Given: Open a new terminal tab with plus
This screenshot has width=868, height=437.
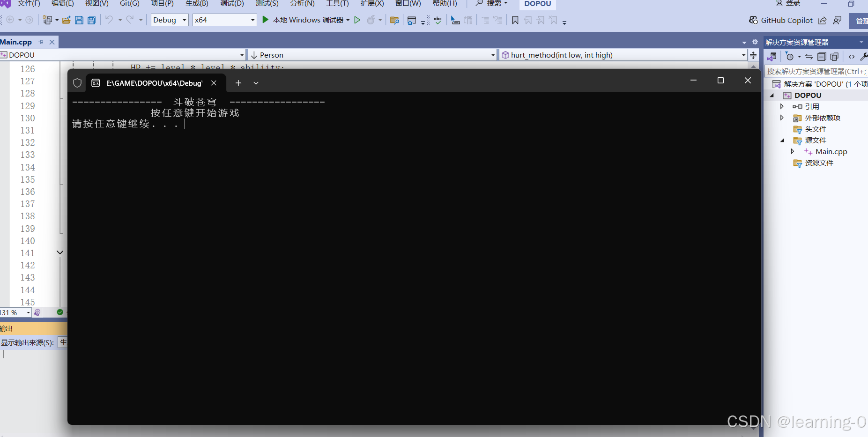Looking at the screenshot, I should pyautogui.click(x=238, y=83).
